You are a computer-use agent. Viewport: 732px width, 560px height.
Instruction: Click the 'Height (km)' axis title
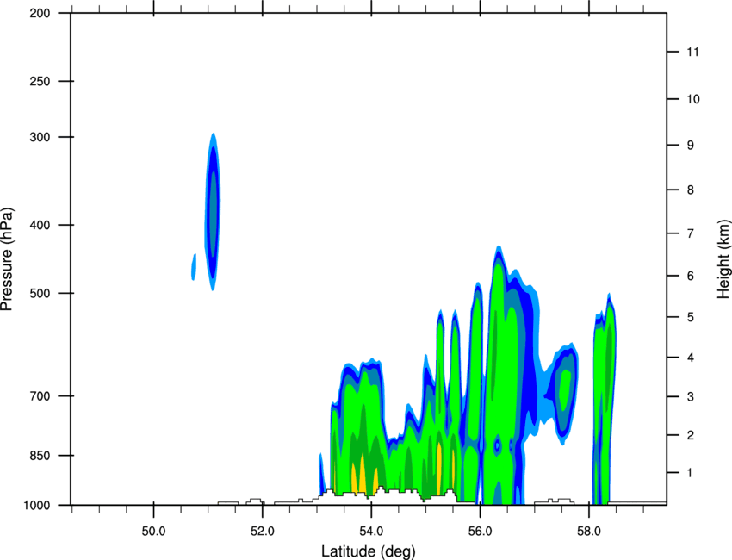click(723, 258)
